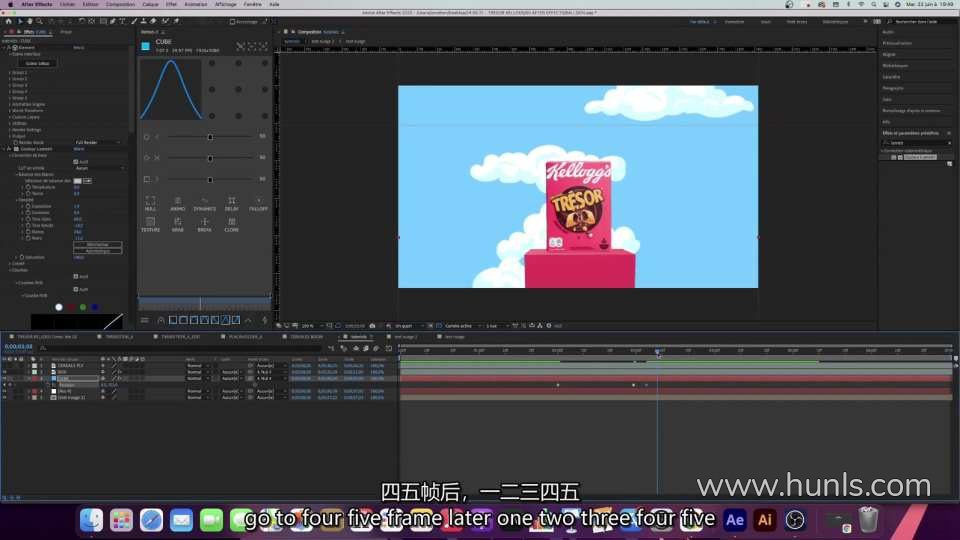Open Adobe Illustrator from the dock
The image size is (960, 540).
tap(765, 520)
